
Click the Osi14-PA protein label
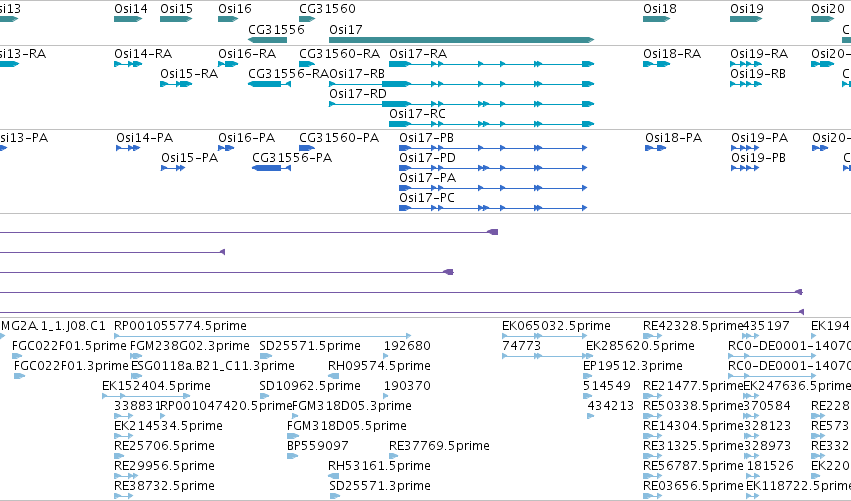point(144,138)
